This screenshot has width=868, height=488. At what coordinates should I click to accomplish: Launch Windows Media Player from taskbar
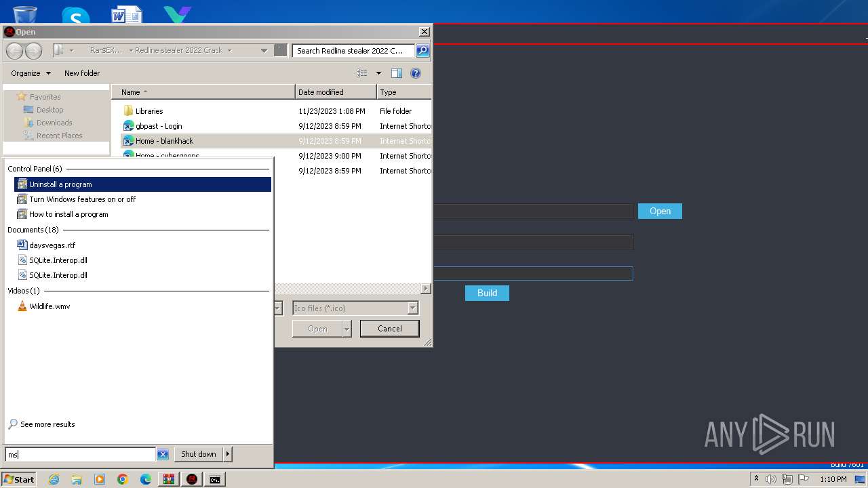[100, 479]
